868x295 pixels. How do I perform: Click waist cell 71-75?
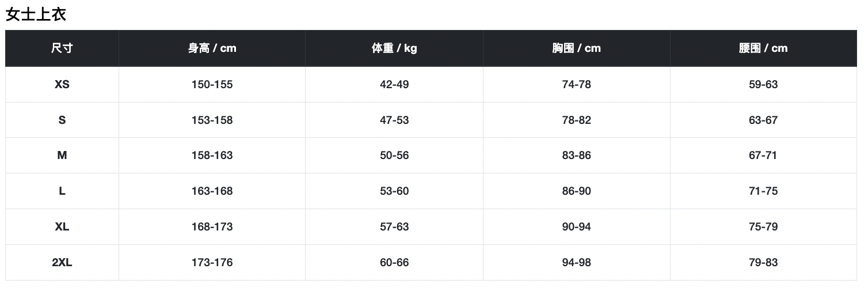(x=763, y=191)
